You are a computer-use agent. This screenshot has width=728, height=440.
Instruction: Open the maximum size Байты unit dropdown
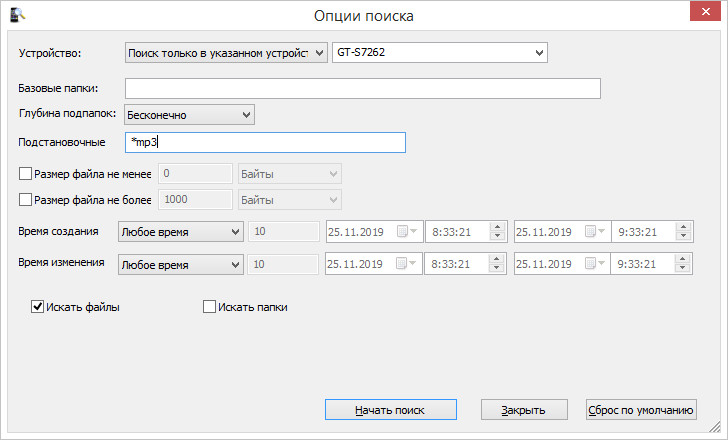290,200
